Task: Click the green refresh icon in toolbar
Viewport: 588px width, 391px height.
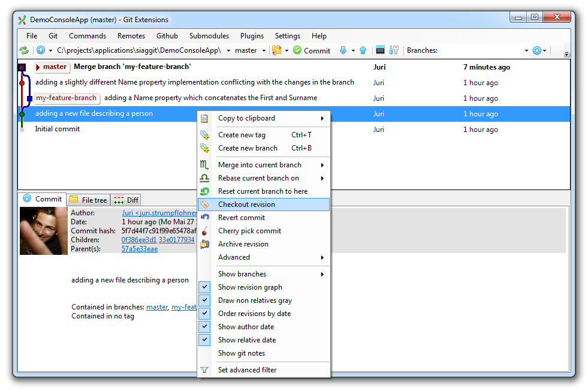Action: point(24,50)
